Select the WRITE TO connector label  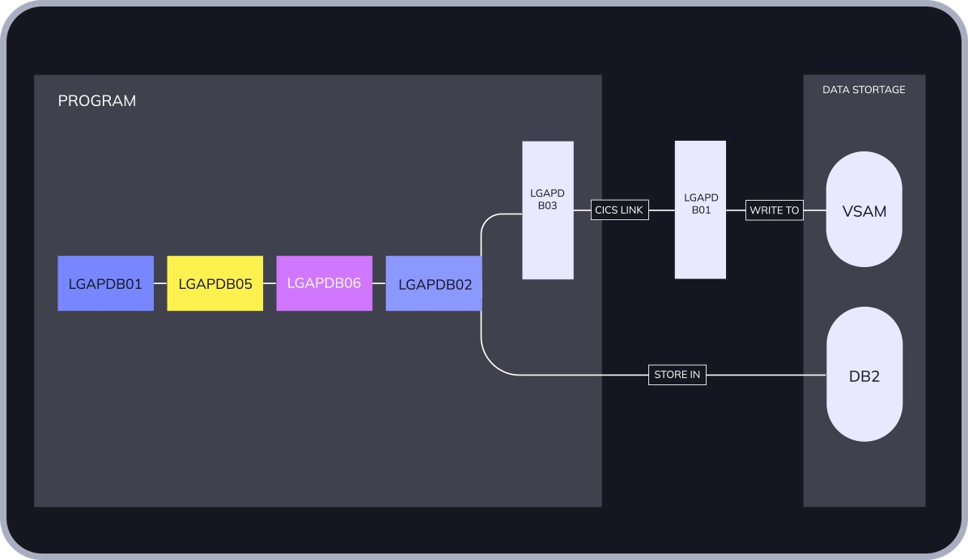click(x=774, y=210)
